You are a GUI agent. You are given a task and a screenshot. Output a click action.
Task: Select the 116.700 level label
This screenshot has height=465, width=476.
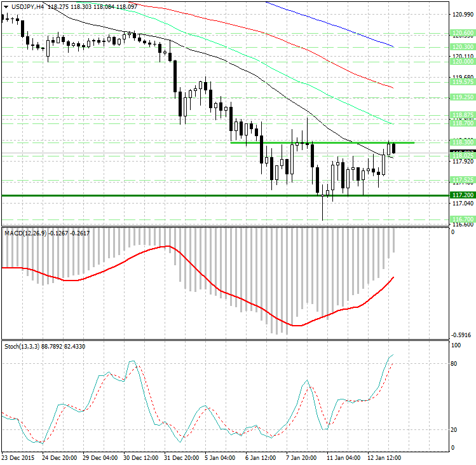click(463, 219)
